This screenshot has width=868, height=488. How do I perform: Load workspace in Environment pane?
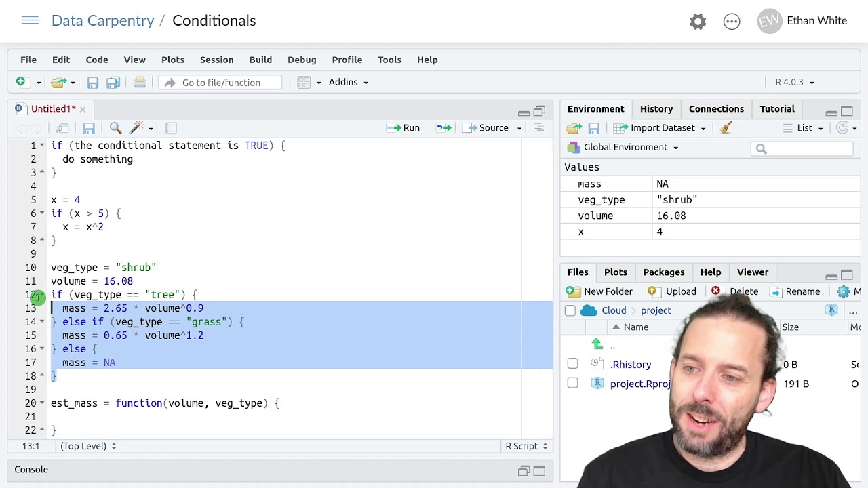tap(574, 128)
